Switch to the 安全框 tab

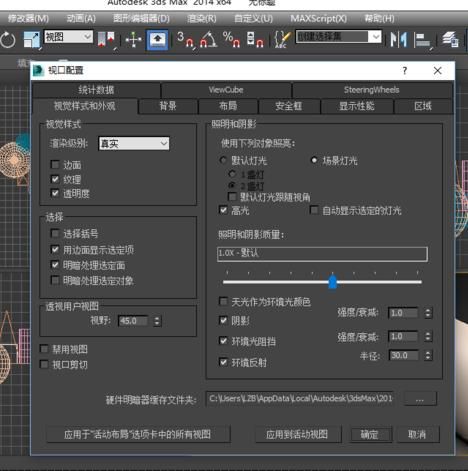289,106
